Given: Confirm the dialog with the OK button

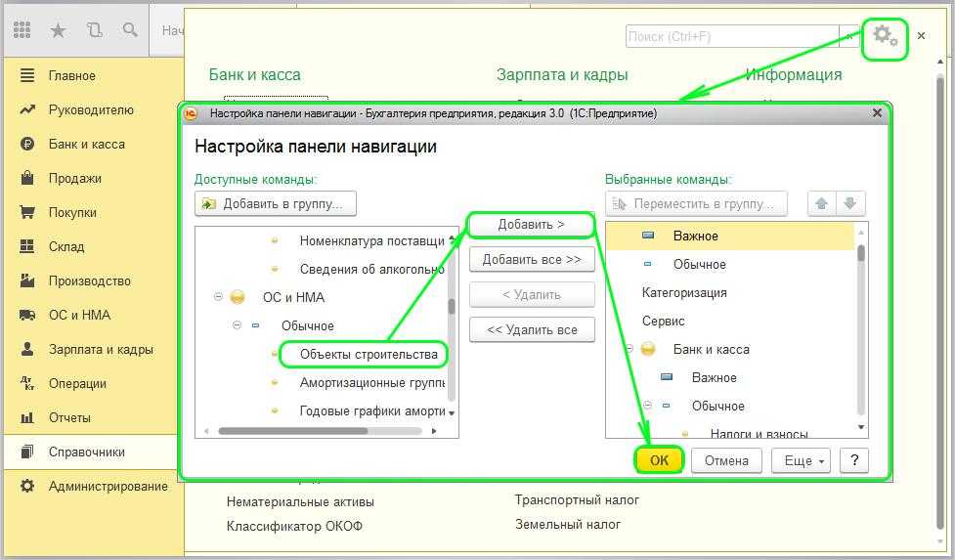Looking at the screenshot, I should (x=659, y=460).
